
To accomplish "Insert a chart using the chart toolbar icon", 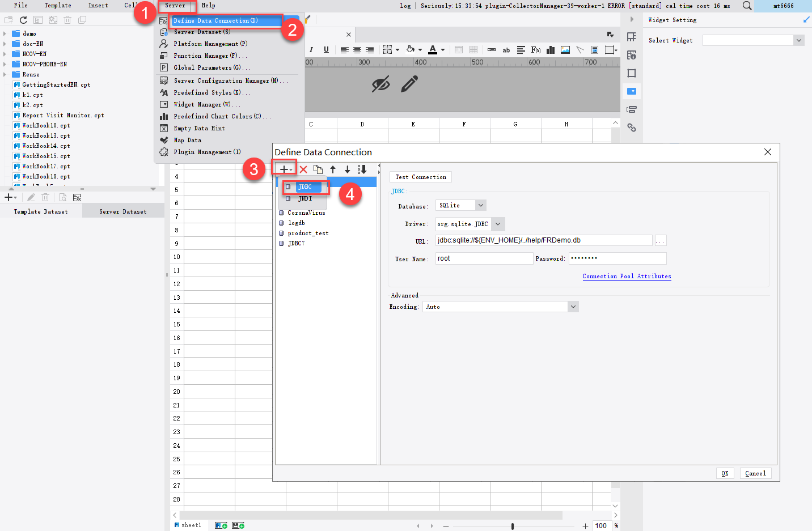I will click(x=550, y=50).
